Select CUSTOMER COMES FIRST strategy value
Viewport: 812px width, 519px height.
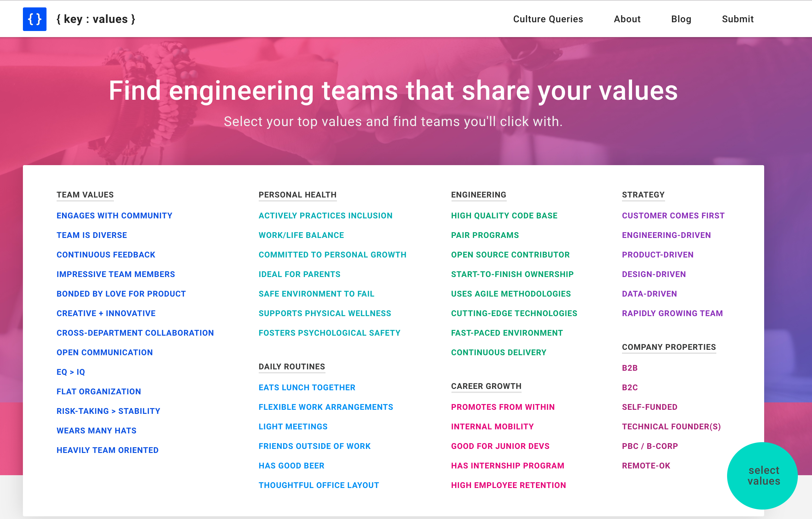click(x=673, y=215)
